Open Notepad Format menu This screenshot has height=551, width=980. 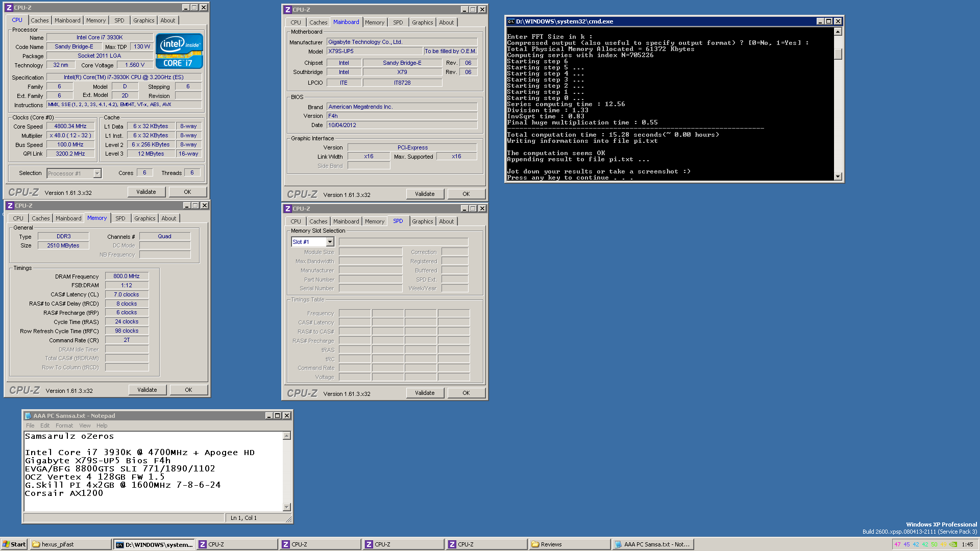(64, 425)
